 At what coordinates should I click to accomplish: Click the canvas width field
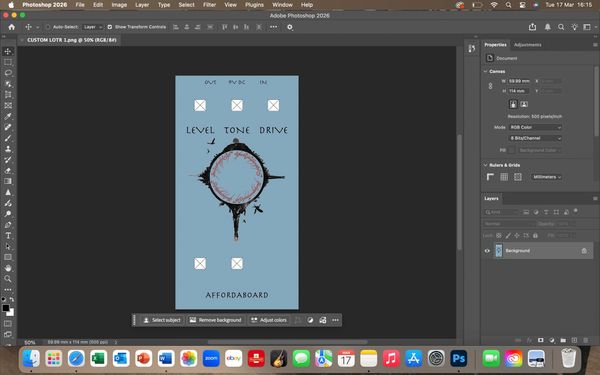click(520, 81)
